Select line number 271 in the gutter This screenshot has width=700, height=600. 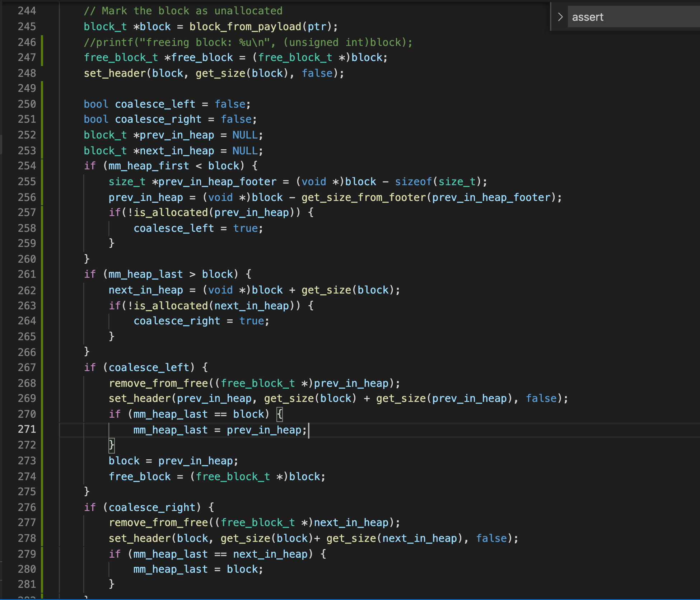click(27, 429)
